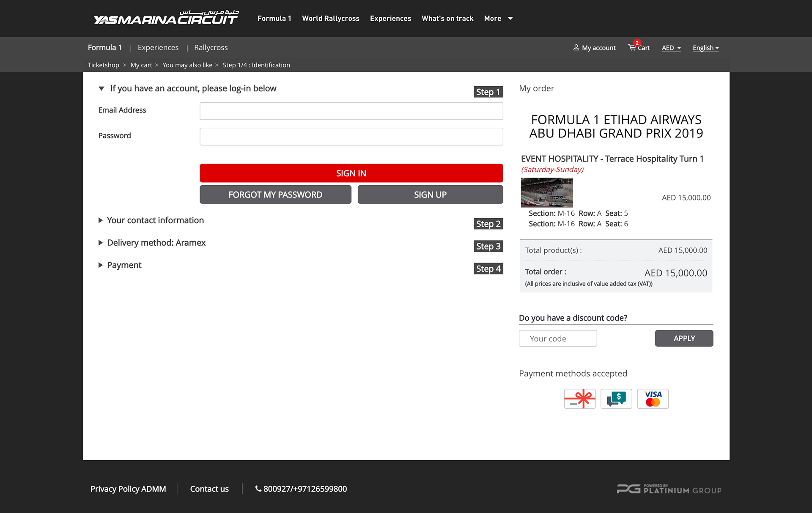Focus the Email Address field

tap(351, 111)
